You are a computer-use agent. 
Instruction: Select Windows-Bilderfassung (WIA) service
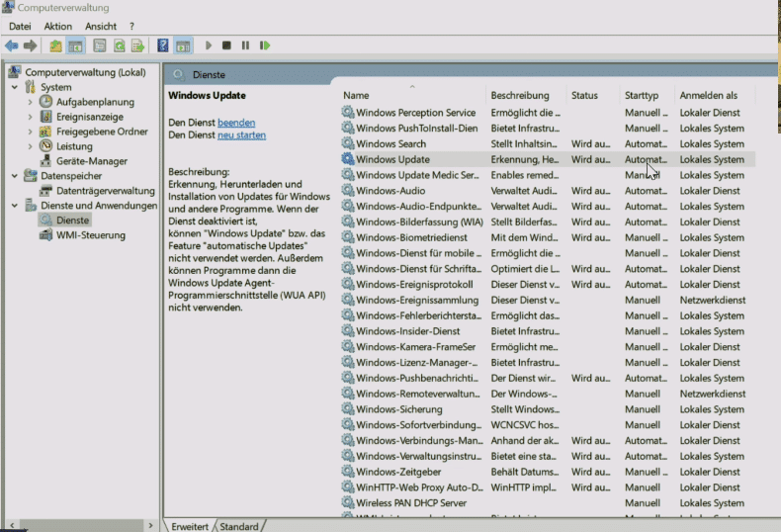pyautogui.click(x=548, y=222)
